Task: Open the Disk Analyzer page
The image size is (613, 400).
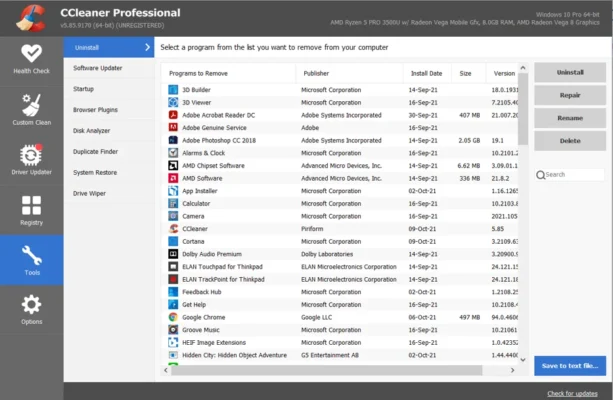Action: (x=94, y=130)
